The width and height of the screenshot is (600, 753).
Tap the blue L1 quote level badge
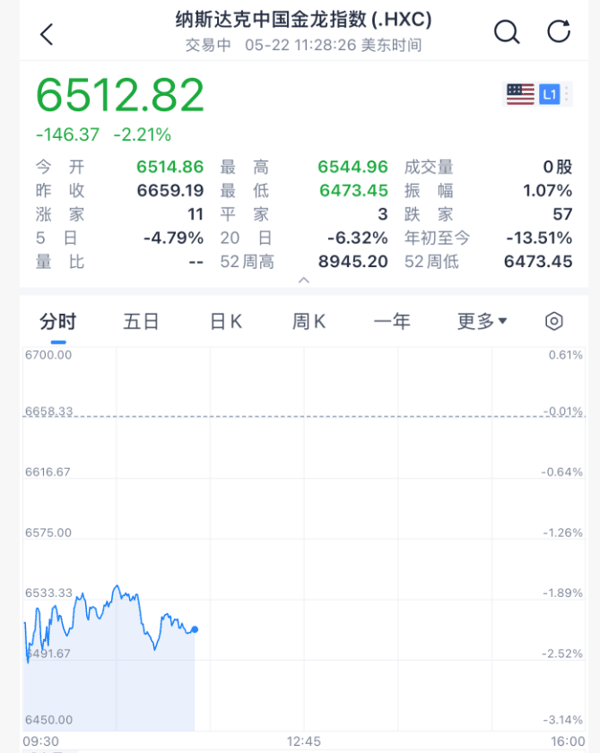coord(550,94)
